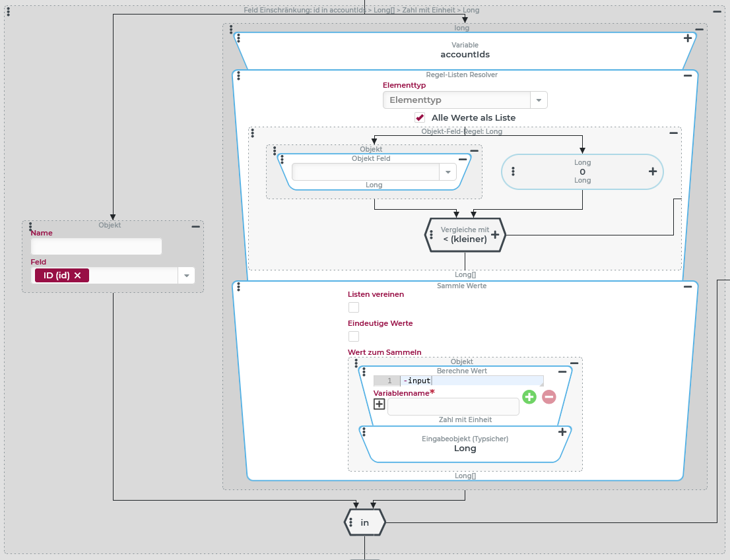Open the Feld dropdown arrow
The image size is (730, 560).
186,276
